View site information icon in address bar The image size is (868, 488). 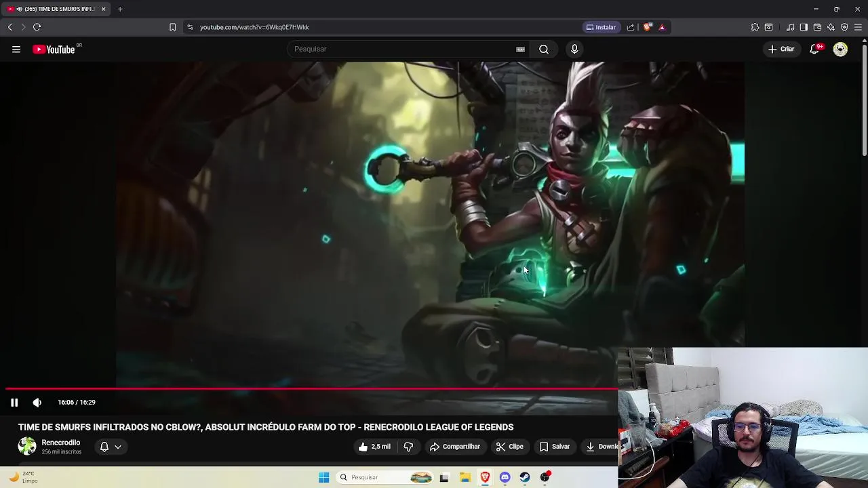click(x=190, y=27)
